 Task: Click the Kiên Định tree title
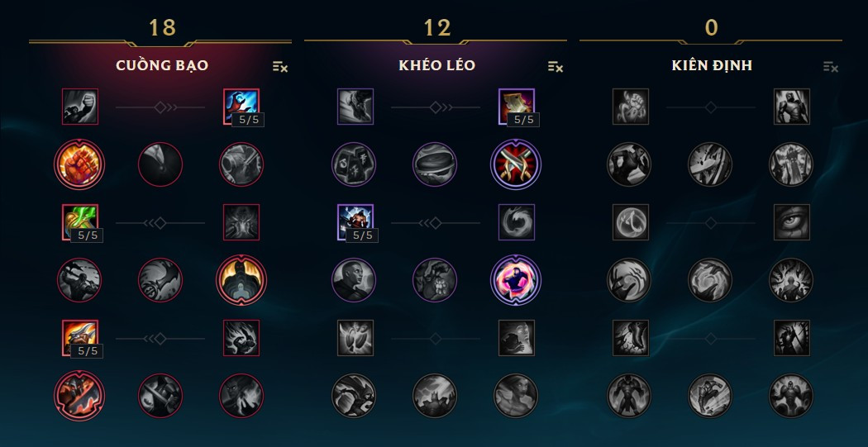712,65
